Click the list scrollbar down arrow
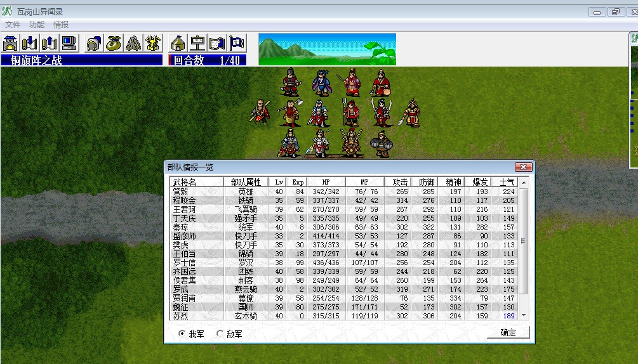Viewport: 638px width, 364px height. point(524,315)
